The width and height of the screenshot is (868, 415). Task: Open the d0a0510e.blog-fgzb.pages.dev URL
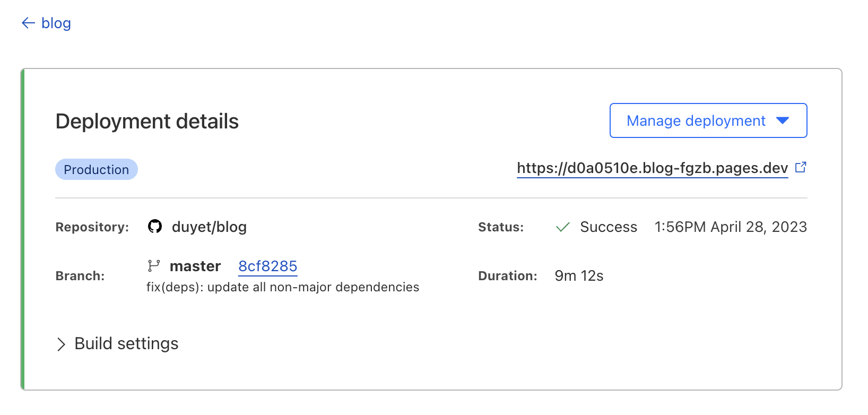(x=652, y=168)
